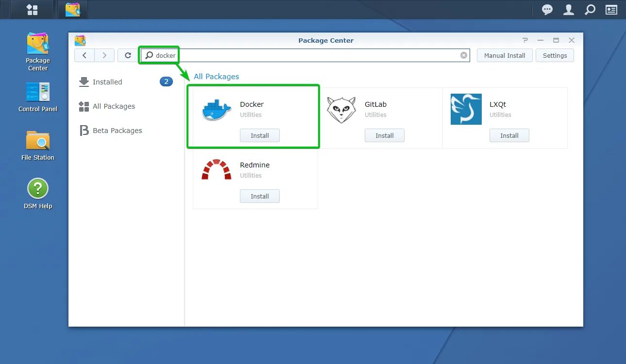
Task: Click the Redmine arch package icon
Action: (217, 169)
